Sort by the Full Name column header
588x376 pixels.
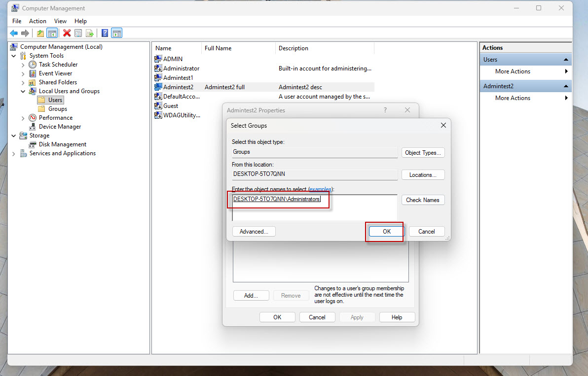coord(238,48)
